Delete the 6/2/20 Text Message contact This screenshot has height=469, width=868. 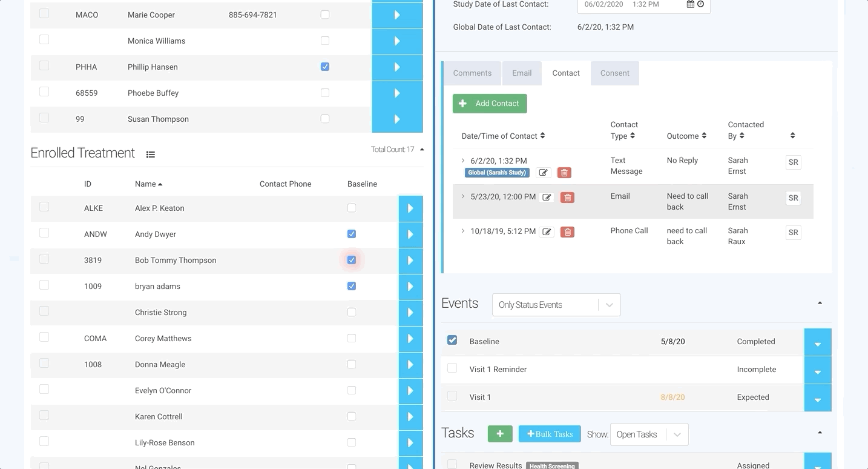[x=564, y=173]
